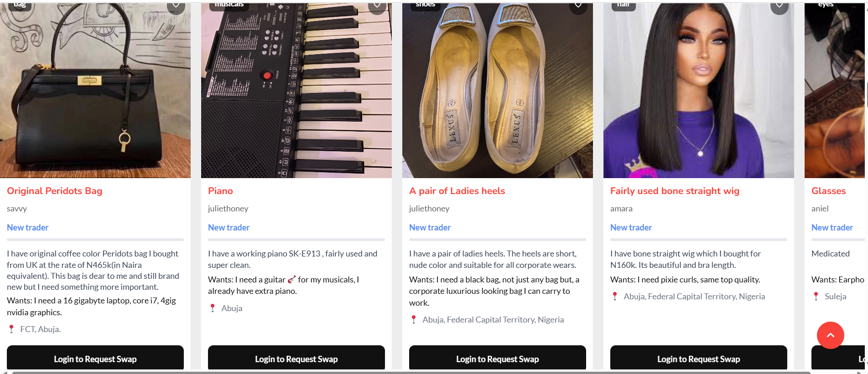Open the Glasses listing title
Viewport: 868px width, 374px height.
click(828, 191)
